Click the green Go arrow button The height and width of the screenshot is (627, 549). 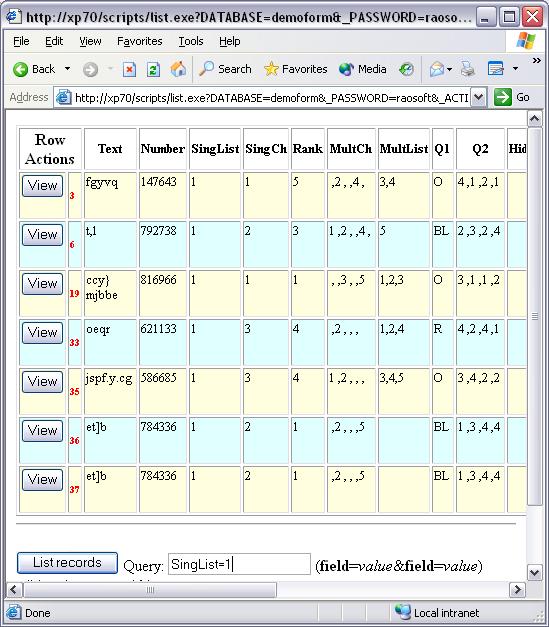(503, 97)
